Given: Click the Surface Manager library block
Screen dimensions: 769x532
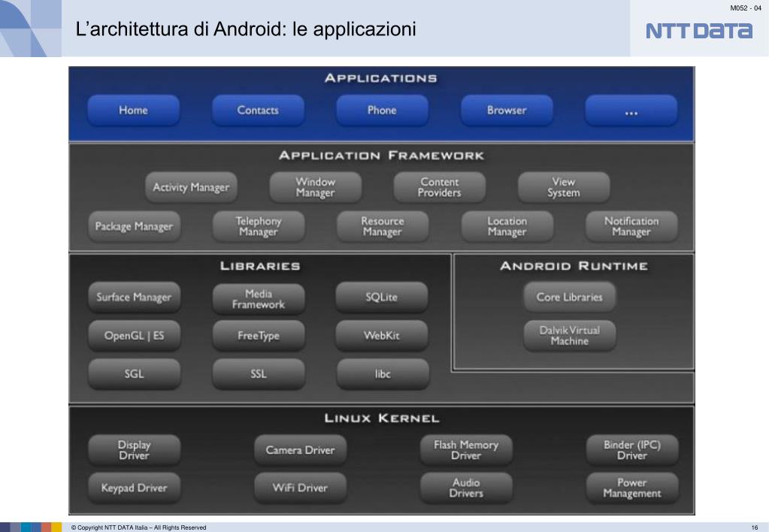Looking at the screenshot, I should tap(134, 297).
